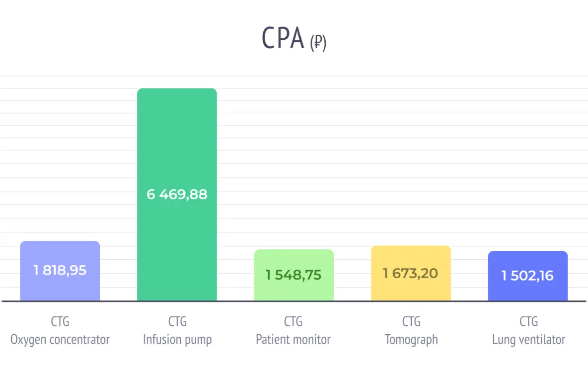The height and width of the screenshot is (371, 588).
Task: Click the Infusion pump axis label
Action: click(x=177, y=340)
